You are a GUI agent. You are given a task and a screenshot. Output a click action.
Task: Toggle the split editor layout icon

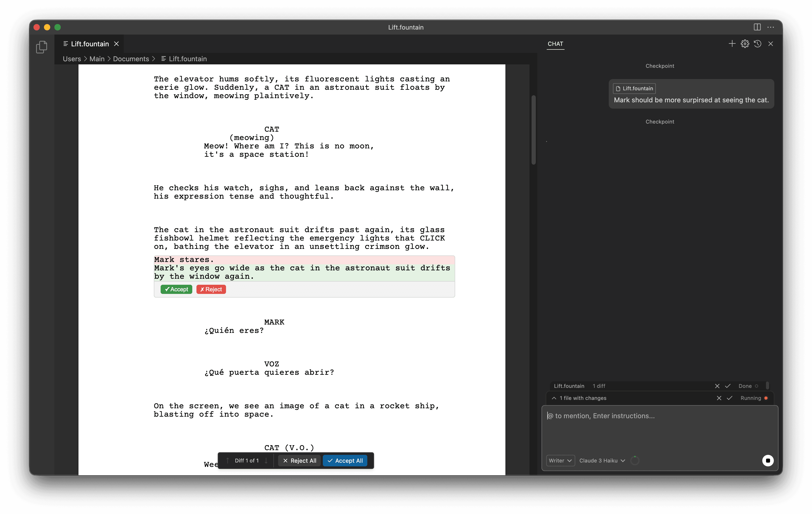(x=757, y=27)
